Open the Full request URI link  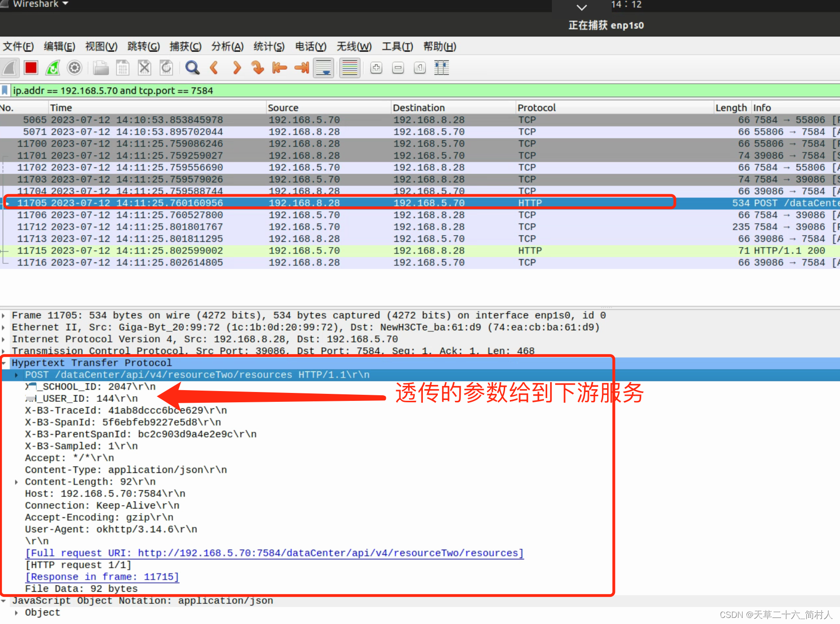click(275, 553)
